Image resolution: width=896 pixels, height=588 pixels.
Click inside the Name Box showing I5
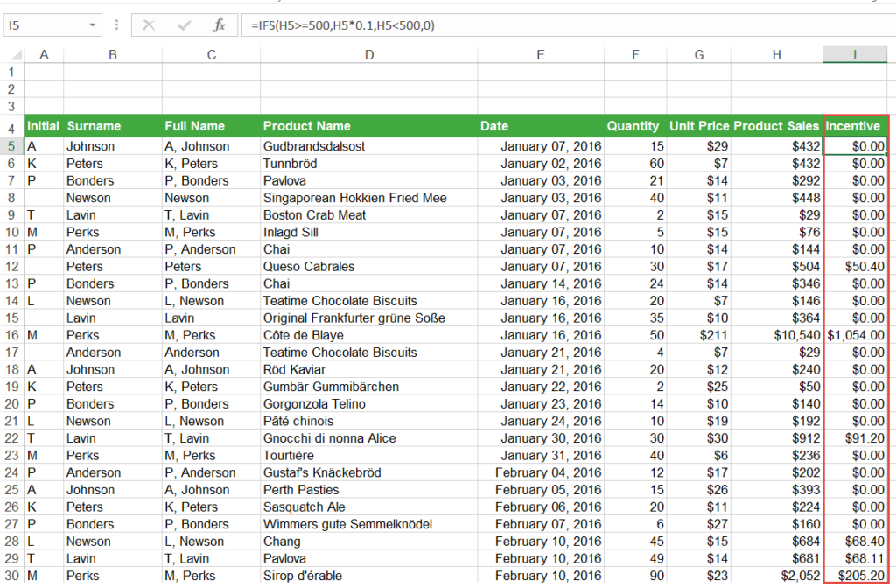click(x=44, y=24)
